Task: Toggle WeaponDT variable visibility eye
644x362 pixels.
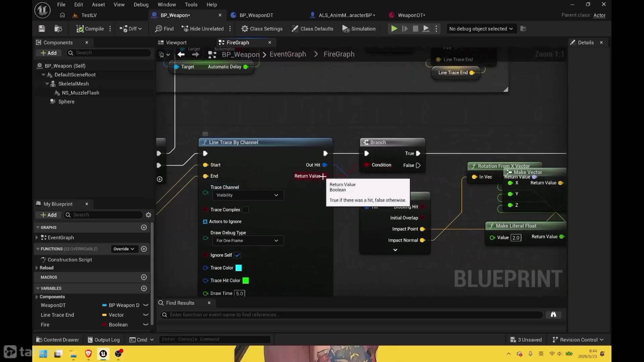Action: [146, 305]
